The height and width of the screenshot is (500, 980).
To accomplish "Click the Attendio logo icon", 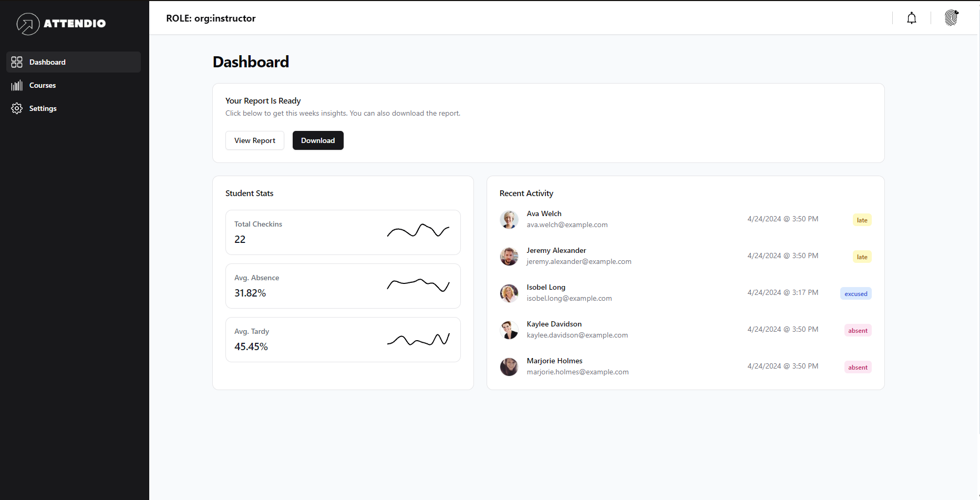I will pos(26,24).
